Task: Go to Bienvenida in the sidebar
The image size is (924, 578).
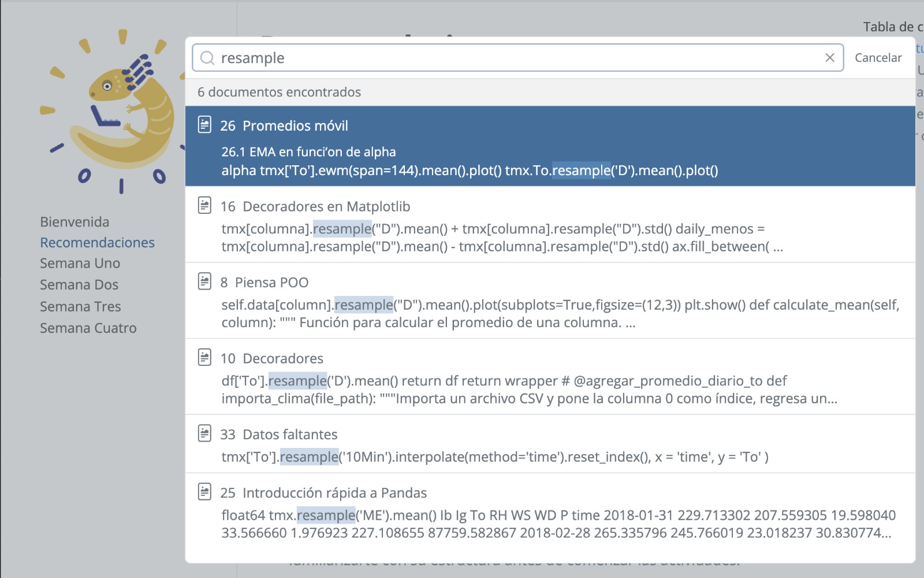Action: (74, 222)
